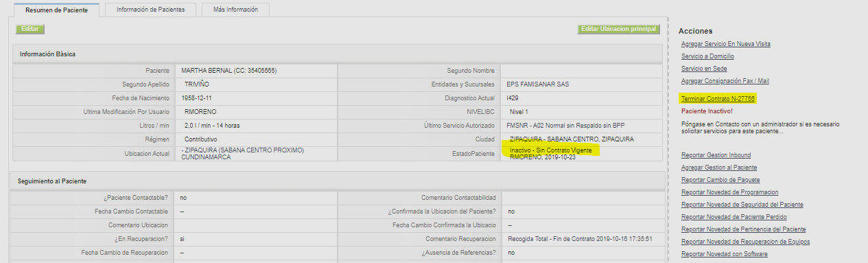Select patient name MARTHA BERNAL (CC: 35405565)
Viewport: 868px width, 263px height.
[x=228, y=71]
